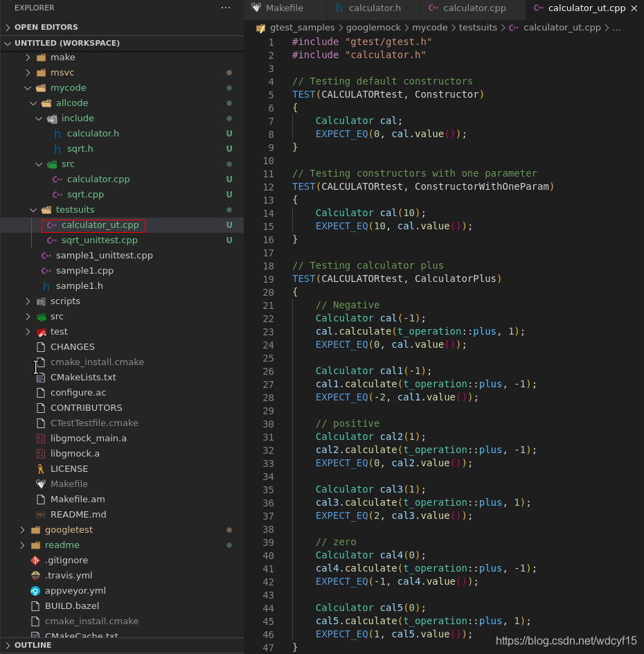Collapse the mycode folder chevron

28,88
